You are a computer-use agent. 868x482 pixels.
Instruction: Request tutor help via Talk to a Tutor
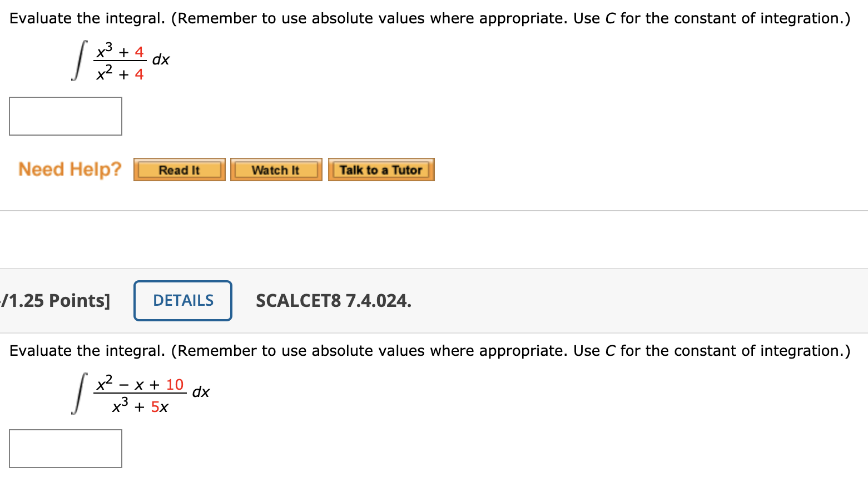(x=381, y=170)
